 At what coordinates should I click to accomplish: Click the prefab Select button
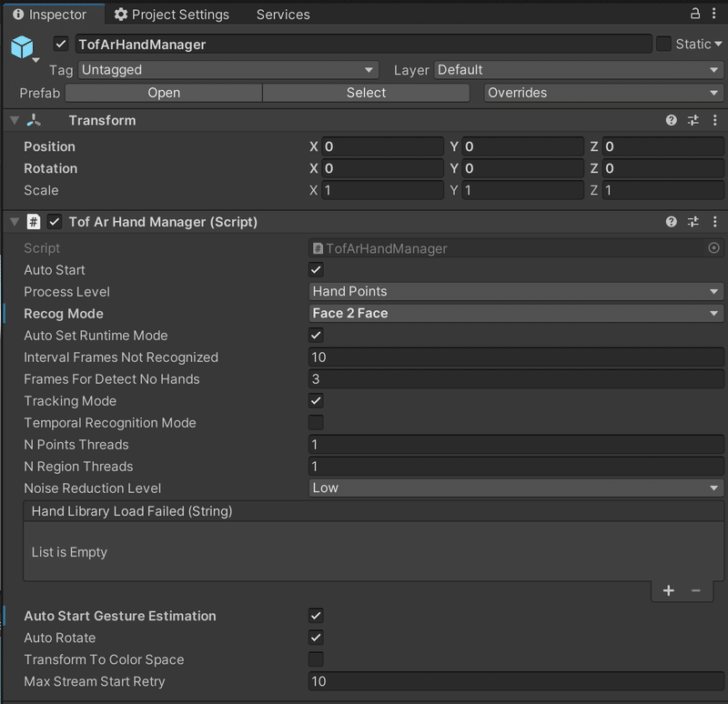366,93
